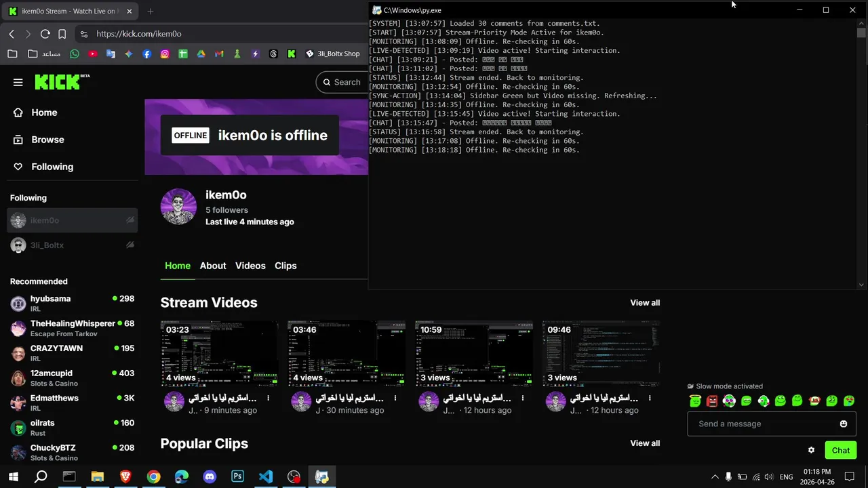The width and height of the screenshot is (868, 488).
Task: Open the Kick hamburger sidebar menu
Action: coord(18,82)
